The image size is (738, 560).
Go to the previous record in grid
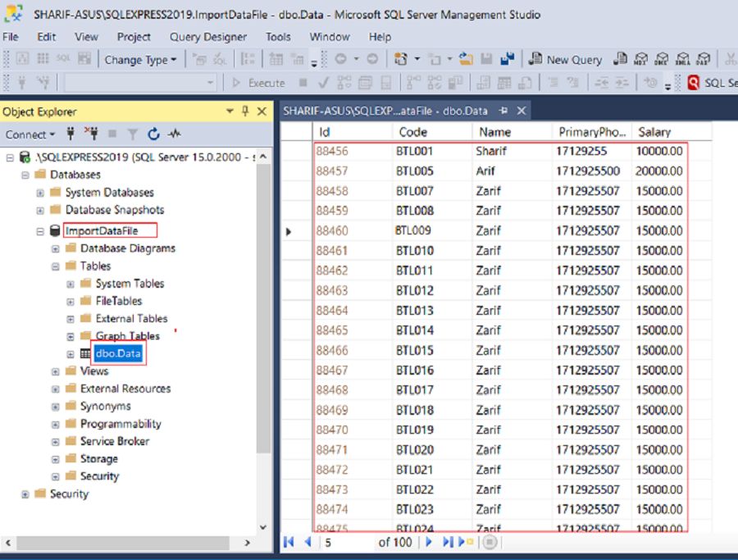coord(307,542)
